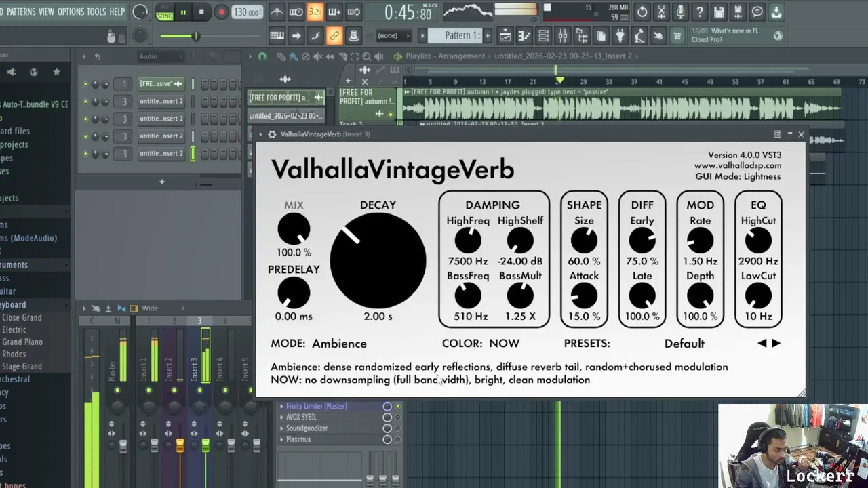Viewport: 868px width, 488px height.
Task: Open help via question mark icon
Action: click(x=700, y=12)
